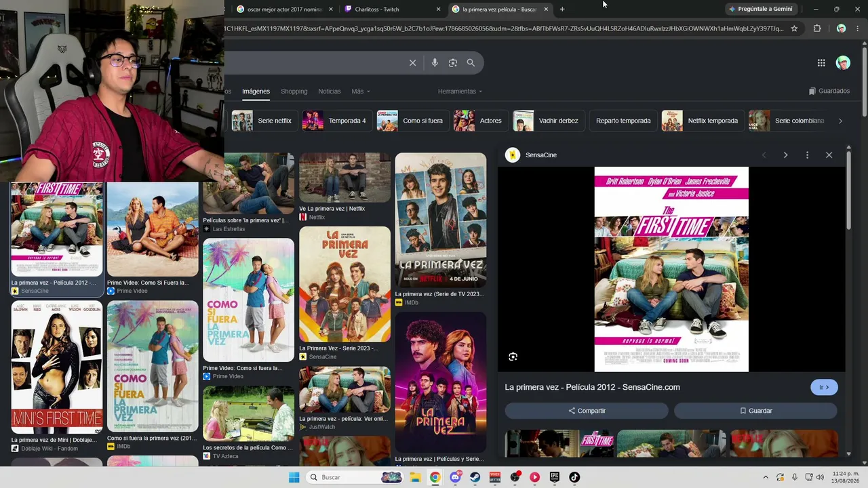This screenshot has width=868, height=488.
Task: Expand the Más search options dropdown
Action: 361,91
